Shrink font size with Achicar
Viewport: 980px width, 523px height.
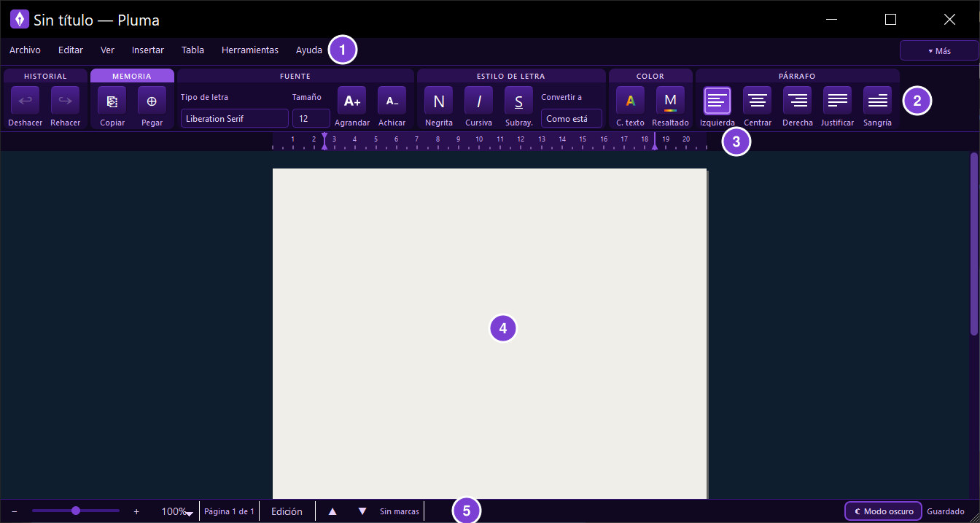pyautogui.click(x=392, y=101)
